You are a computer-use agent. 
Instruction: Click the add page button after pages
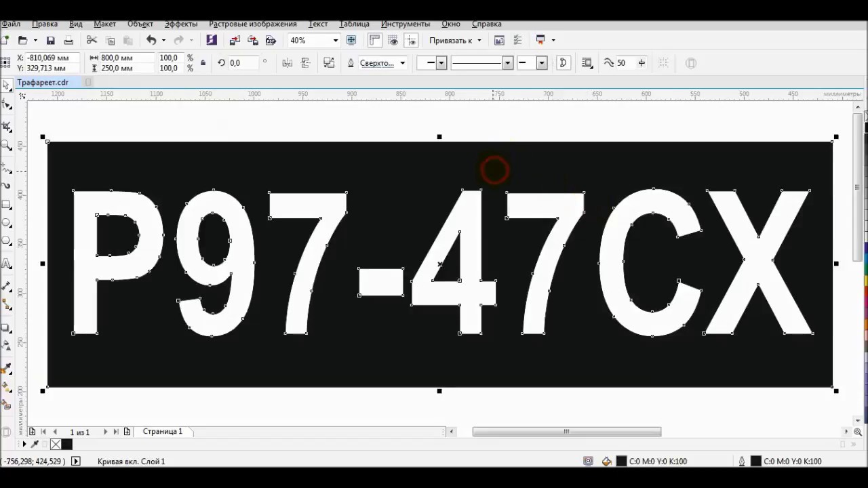coord(127,432)
